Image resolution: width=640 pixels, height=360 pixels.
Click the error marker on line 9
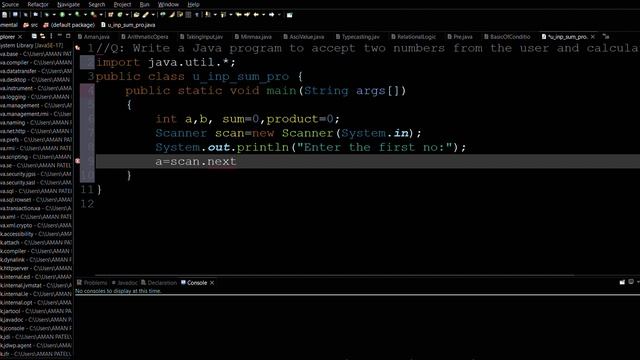coord(77,161)
